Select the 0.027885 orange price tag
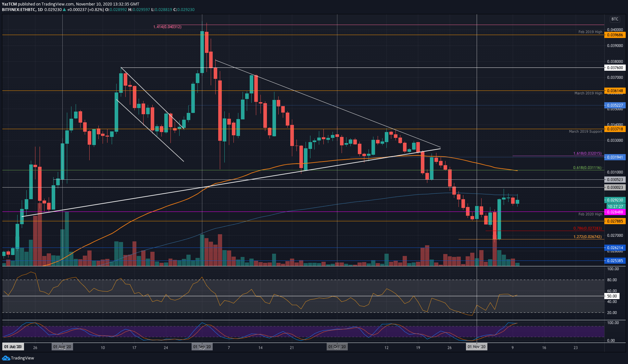 click(x=615, y=221)
